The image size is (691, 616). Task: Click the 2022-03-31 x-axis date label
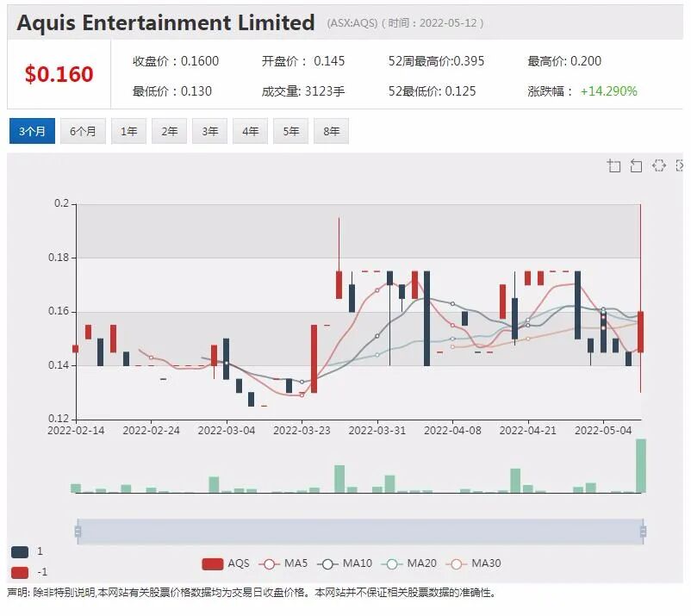click(377, 431)
